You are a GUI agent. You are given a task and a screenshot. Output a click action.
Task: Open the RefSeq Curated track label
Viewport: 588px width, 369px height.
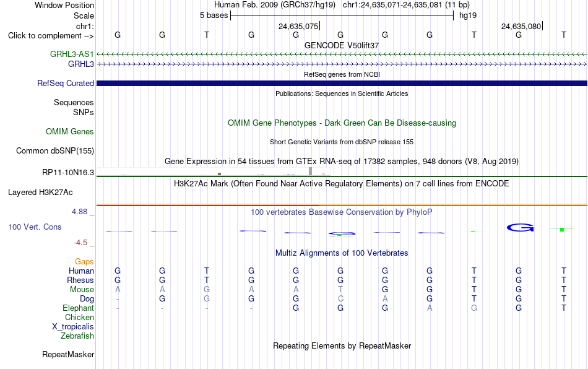[66, 83]
